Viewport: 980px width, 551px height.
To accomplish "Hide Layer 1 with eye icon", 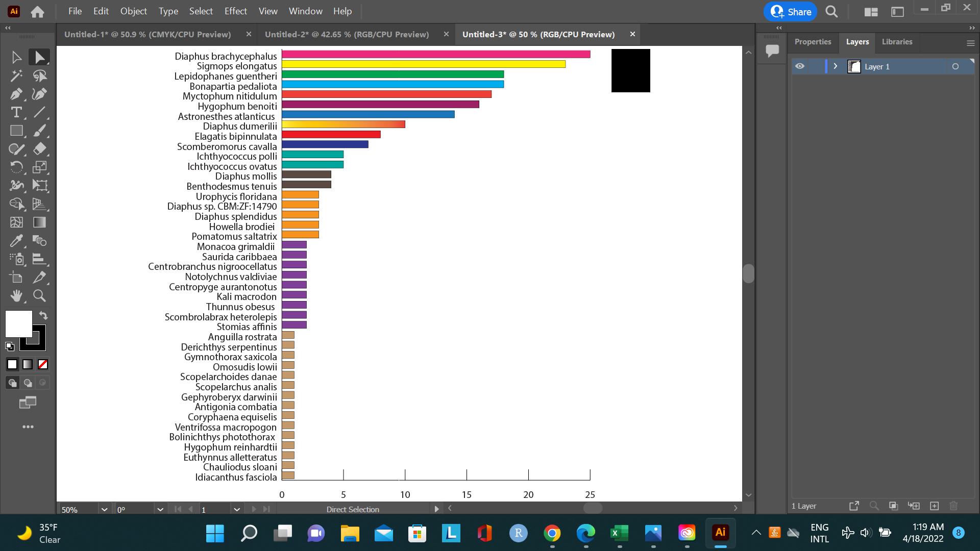I will click(x=800, y=66).
